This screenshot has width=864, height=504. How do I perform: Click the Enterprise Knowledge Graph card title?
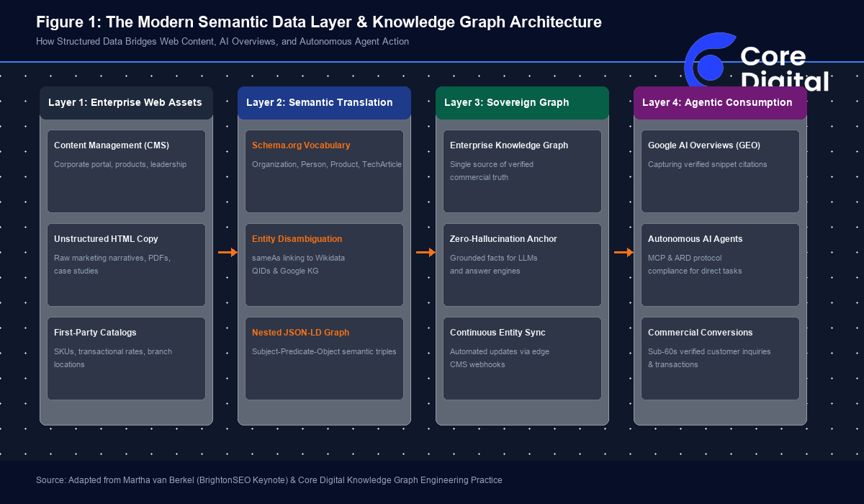pyautogui.click(x=509, y=145)
